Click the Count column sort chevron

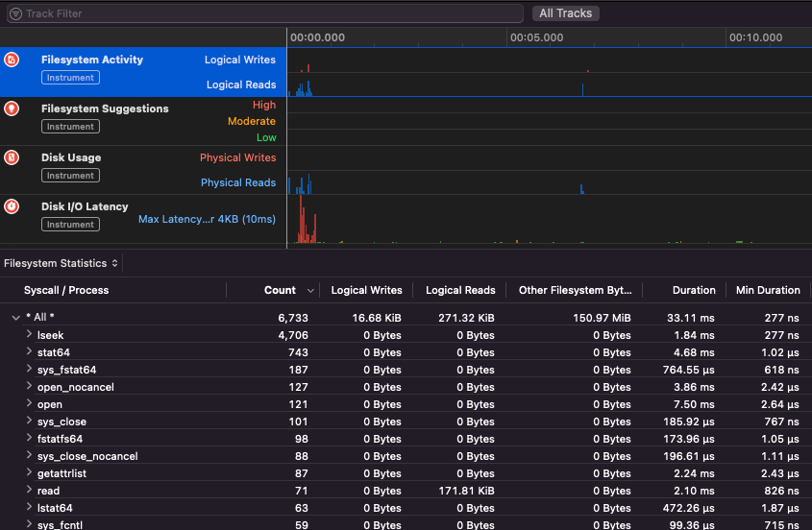point(310,290)
